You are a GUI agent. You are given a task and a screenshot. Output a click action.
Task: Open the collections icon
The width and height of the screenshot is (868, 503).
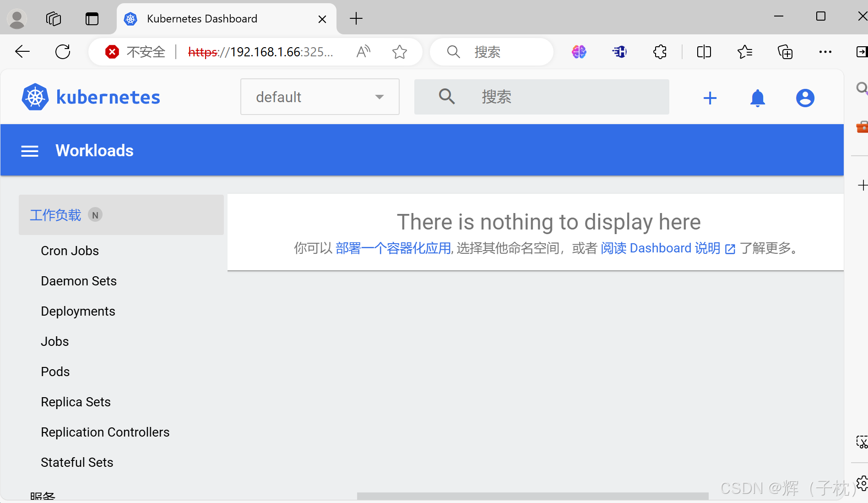785,52
